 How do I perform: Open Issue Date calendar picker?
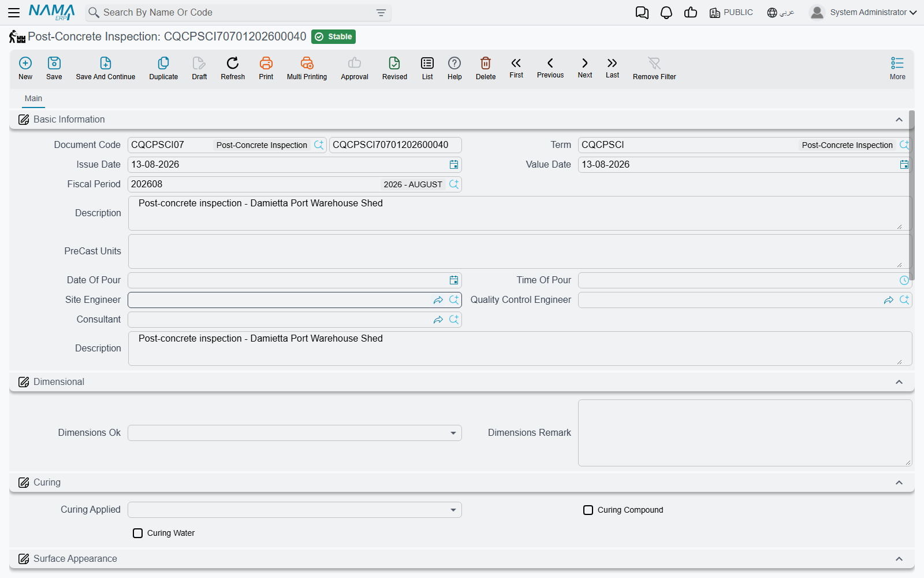[x=454, y=165]
